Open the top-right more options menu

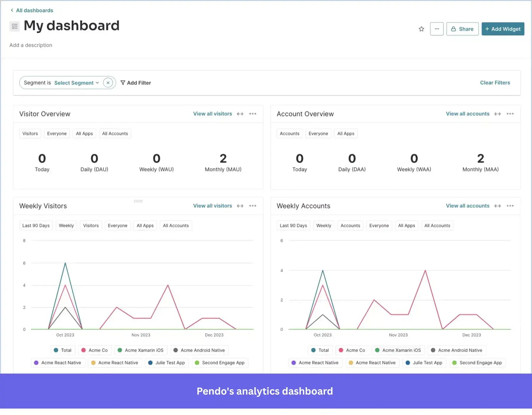[437, 29]
